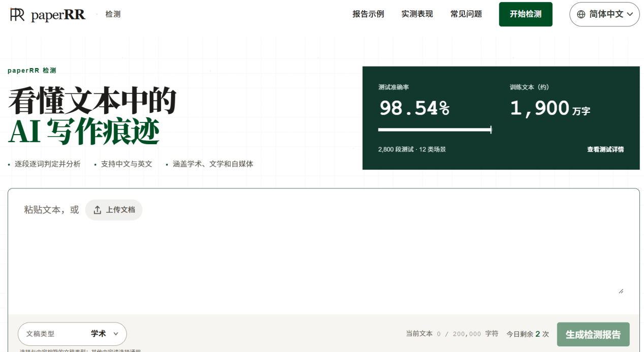644x352 pixels.
Task: Click the 98.54% accuracy statistic
Action: point(414,108)
